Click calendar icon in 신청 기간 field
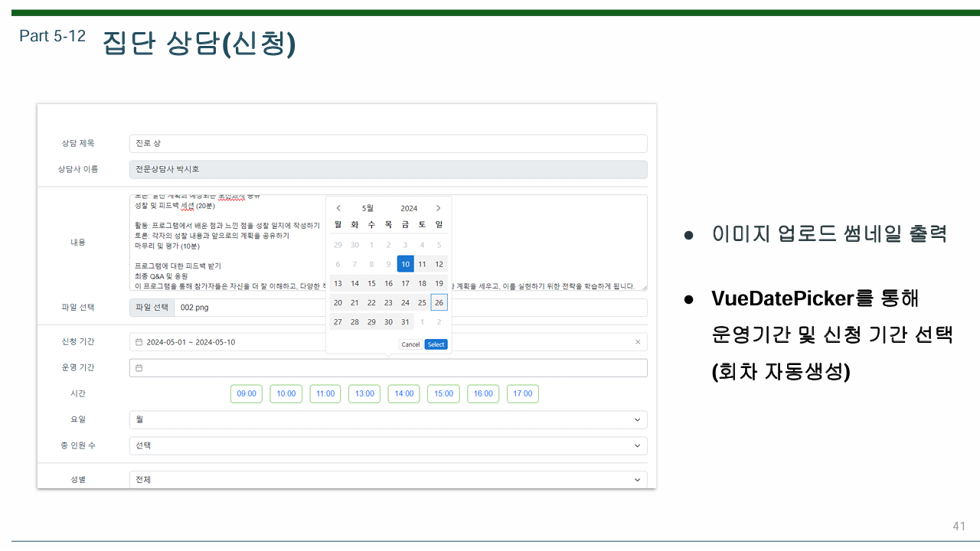This screenshot has height=551, width=980. click(139, 342)
